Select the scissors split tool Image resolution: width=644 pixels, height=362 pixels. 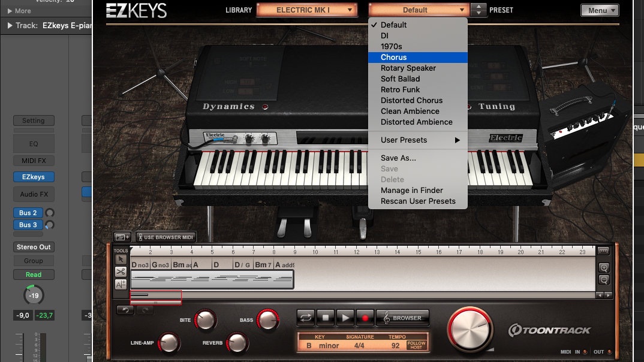[121, 271]
